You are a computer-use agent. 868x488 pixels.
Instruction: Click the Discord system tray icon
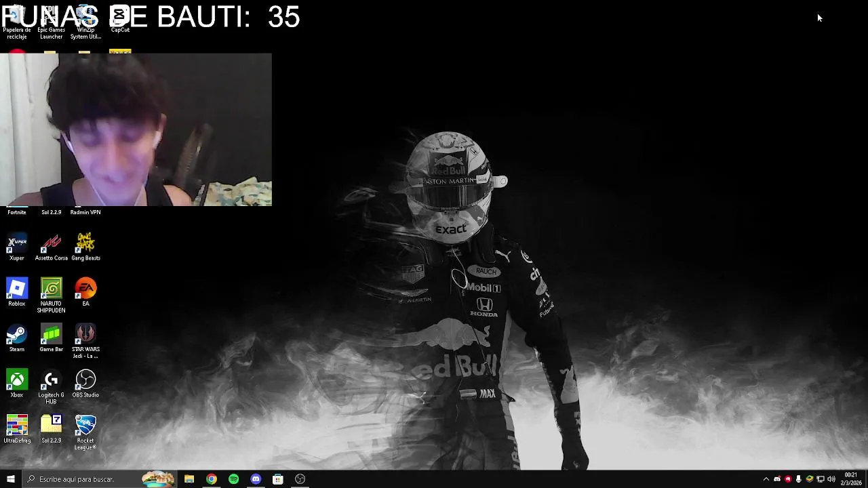777,479
